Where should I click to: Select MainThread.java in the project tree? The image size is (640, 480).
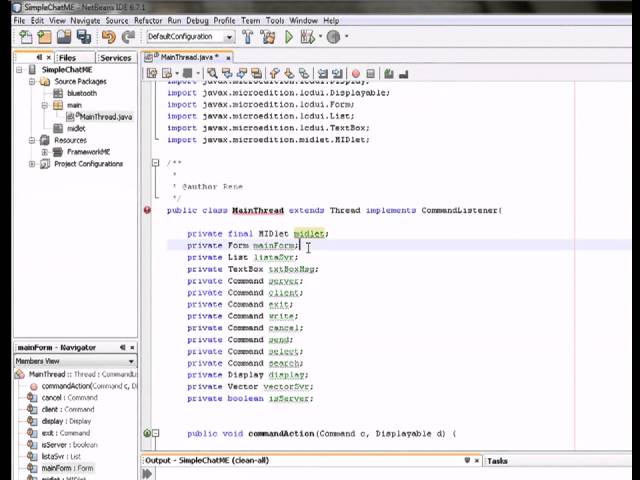pos(100,117)
